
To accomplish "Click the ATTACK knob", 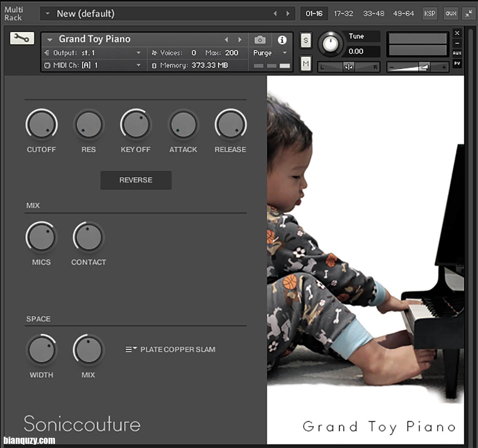I will (183, 125).
